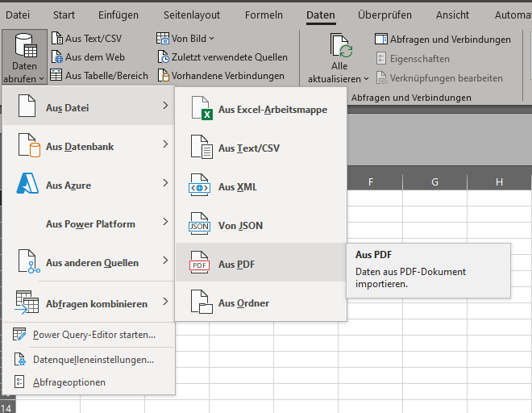Open the Datei tab
The height and width of the screenshot is (413, 532).
click(18, 15)
